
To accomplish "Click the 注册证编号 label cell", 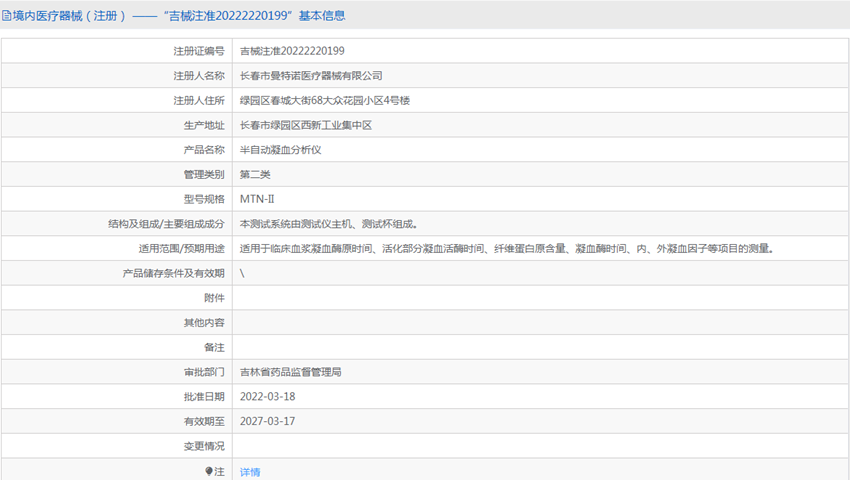I will point(117,51).
